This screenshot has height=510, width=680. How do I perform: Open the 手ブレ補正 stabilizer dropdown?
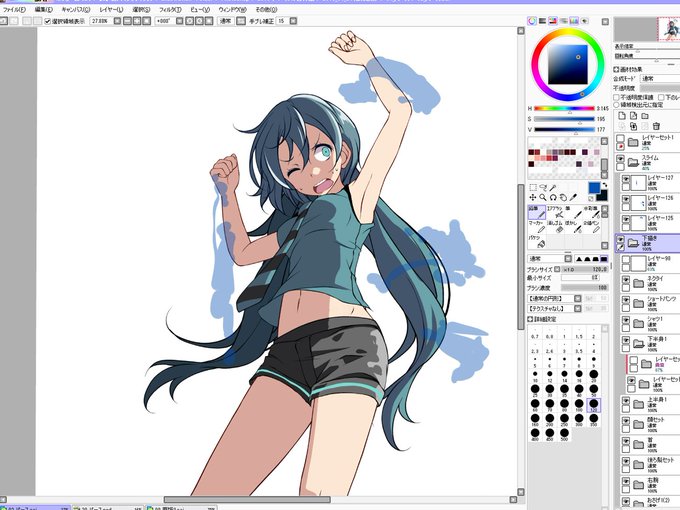point(293,21)
